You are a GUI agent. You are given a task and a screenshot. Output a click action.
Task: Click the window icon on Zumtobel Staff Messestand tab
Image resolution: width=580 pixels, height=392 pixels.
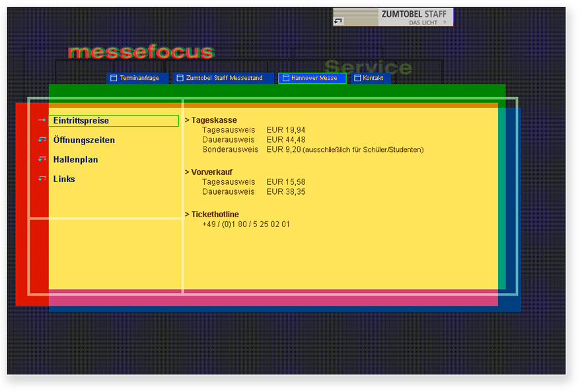pyautogui.click(x=180, y=78)
